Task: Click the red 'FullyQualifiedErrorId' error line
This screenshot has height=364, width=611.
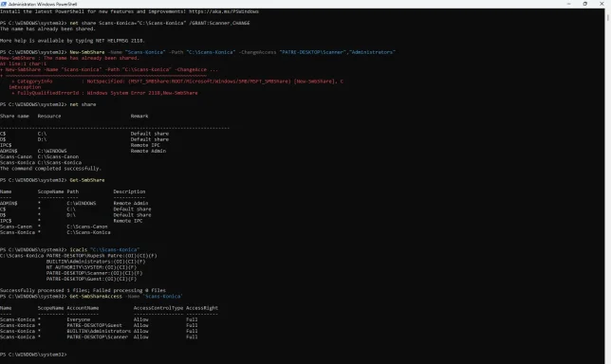Action: [x=104, y=93]
